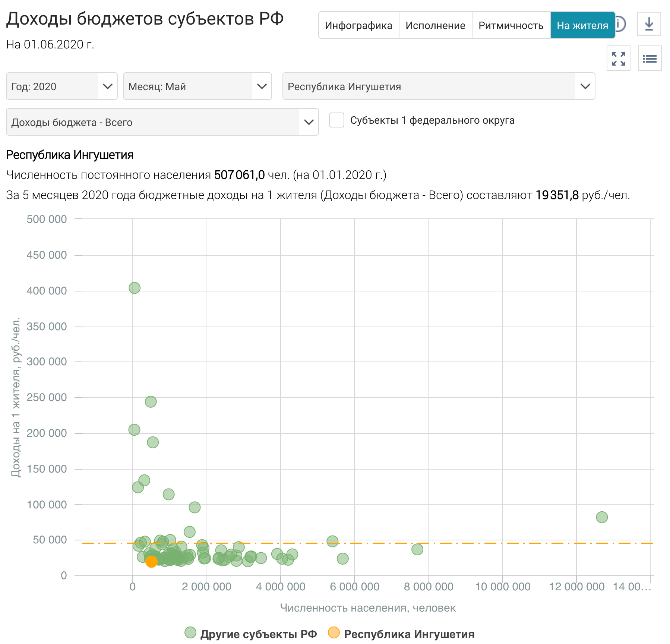The width and height of the screenshot is (670, 644).
Task: Select the topmost green bubble near 400 000
Action: pos(135,288)
